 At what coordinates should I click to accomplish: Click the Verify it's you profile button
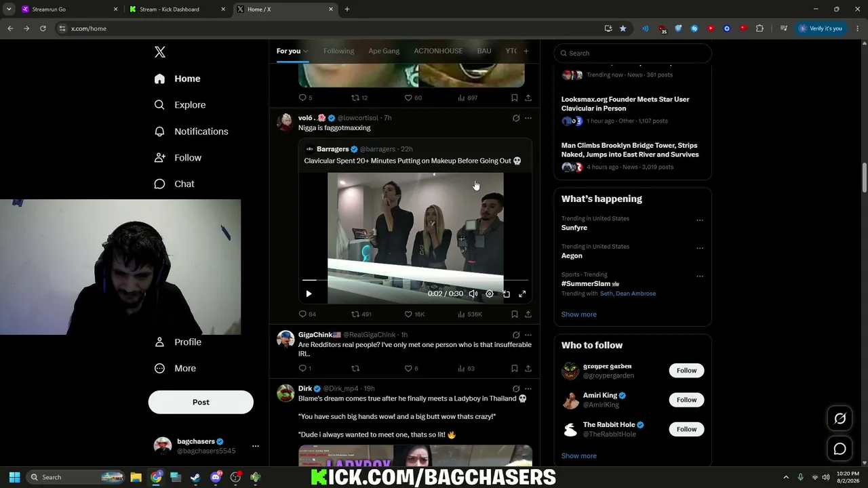821,28
